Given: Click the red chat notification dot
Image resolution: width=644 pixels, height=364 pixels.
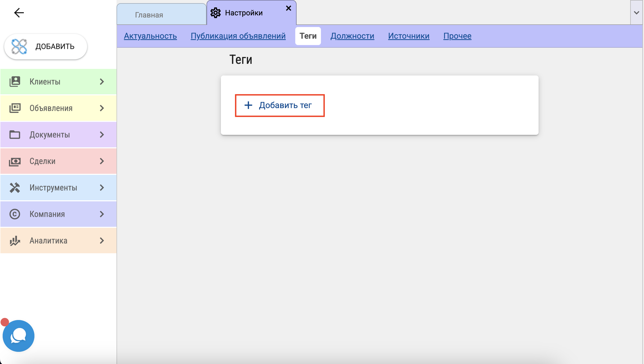Looking at the screenshot, I should [x=5, y=322].
